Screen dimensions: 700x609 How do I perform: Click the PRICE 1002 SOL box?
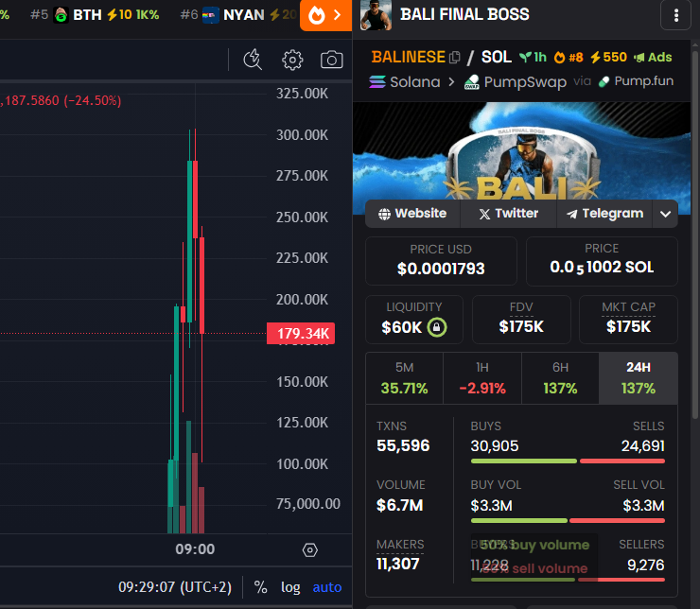coord(602,261)
